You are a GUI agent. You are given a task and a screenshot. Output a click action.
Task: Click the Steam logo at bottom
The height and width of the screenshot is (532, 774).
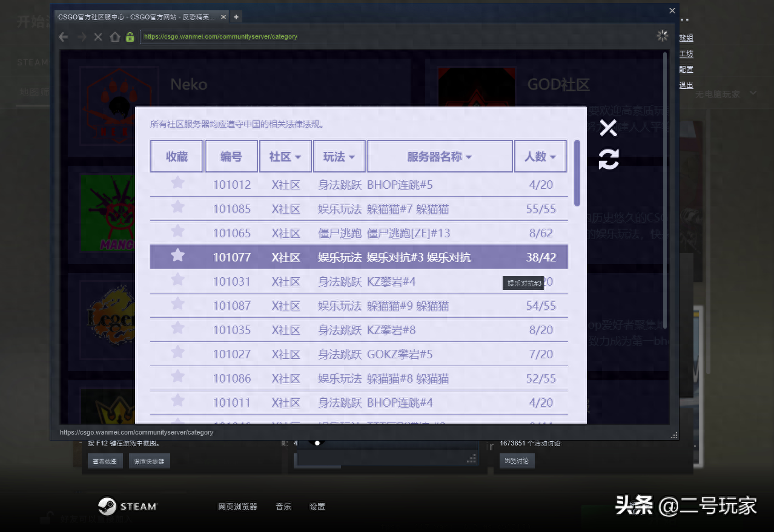[x=127, y=506]
